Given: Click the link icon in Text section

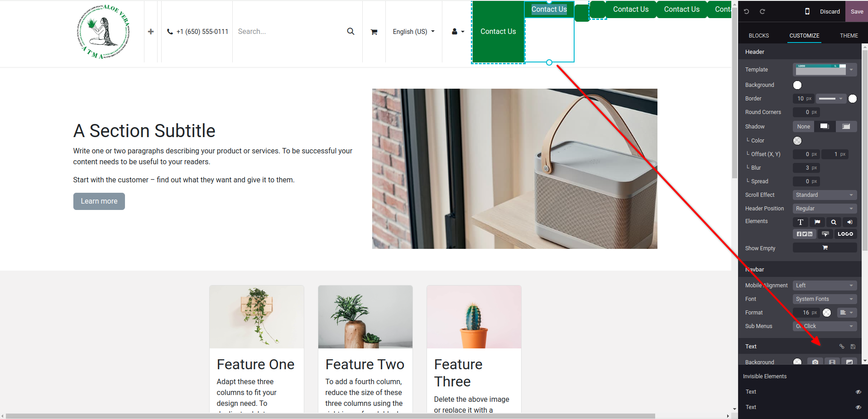Looking at the screenshot, I should click(x=842, y=347).
